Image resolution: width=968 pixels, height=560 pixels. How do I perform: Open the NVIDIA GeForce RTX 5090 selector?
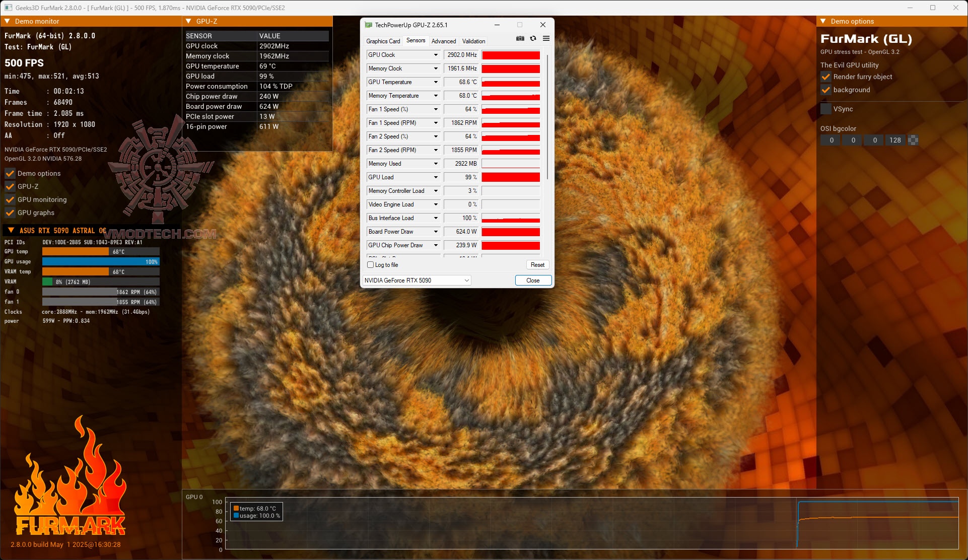point(417,281)
